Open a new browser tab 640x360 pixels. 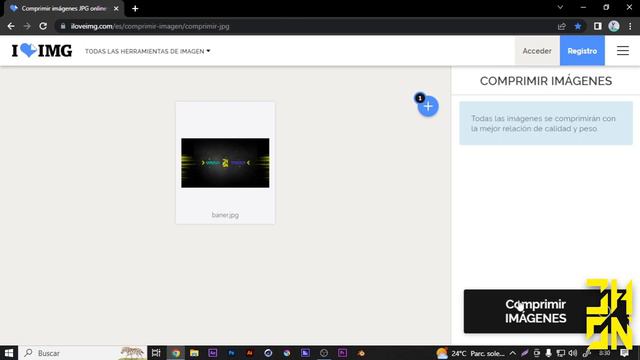pyautogui.click(x=135, y=9)
